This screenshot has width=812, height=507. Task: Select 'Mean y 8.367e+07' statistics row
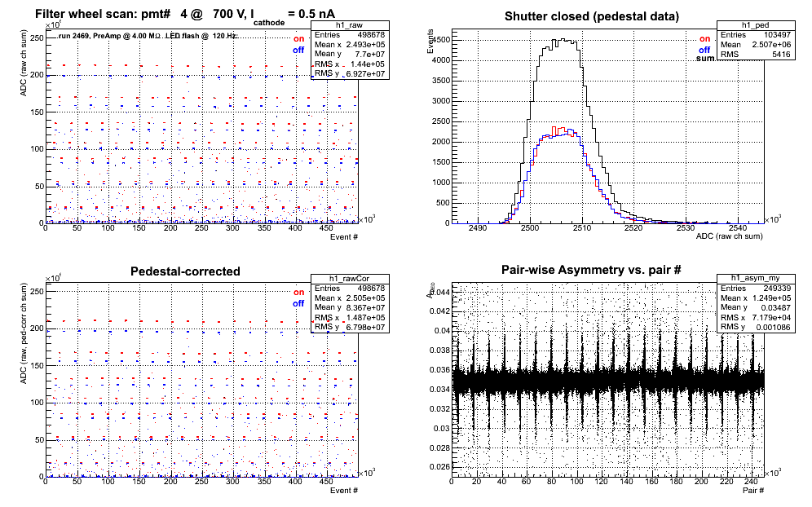coord(350,307)
